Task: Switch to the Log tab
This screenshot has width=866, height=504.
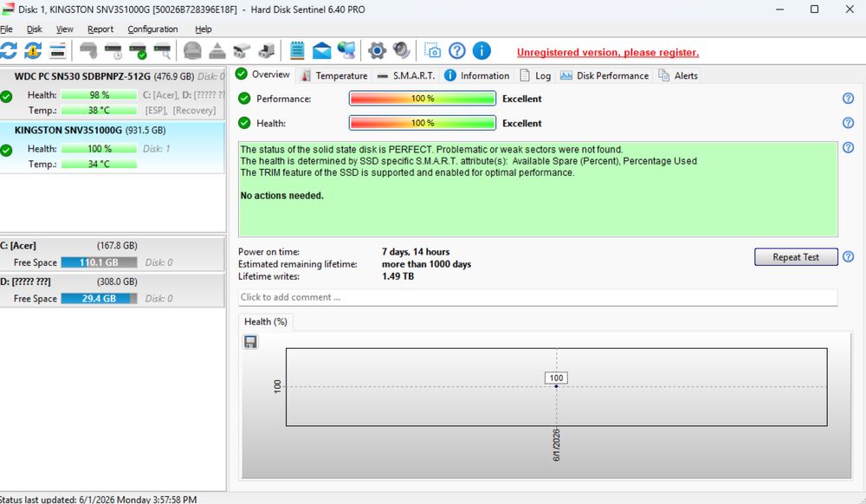Action: (x=535, y=75)
